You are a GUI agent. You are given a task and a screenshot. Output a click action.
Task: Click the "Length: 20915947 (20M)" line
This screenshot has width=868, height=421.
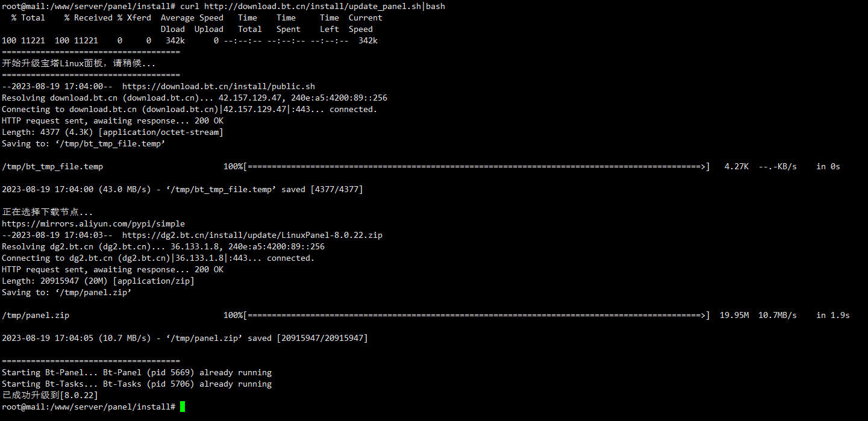[98, 281]
